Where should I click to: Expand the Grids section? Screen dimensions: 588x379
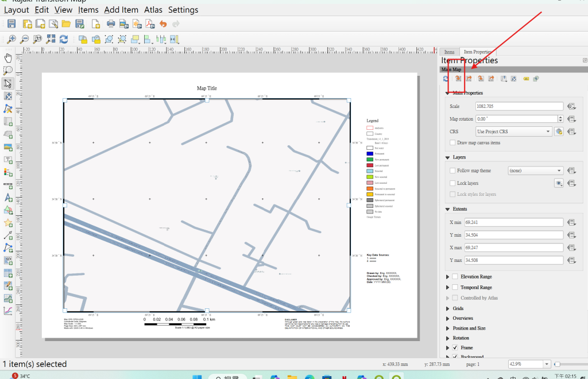[447, 308]
